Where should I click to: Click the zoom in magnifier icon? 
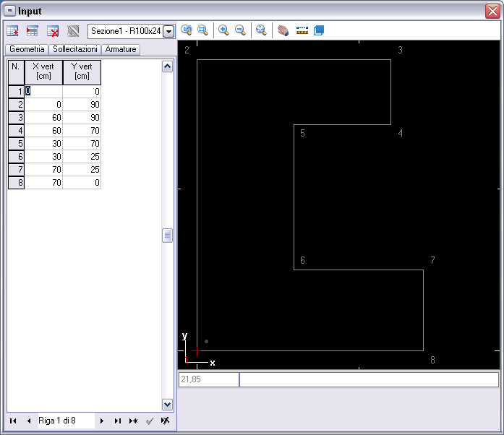(223, 30)
